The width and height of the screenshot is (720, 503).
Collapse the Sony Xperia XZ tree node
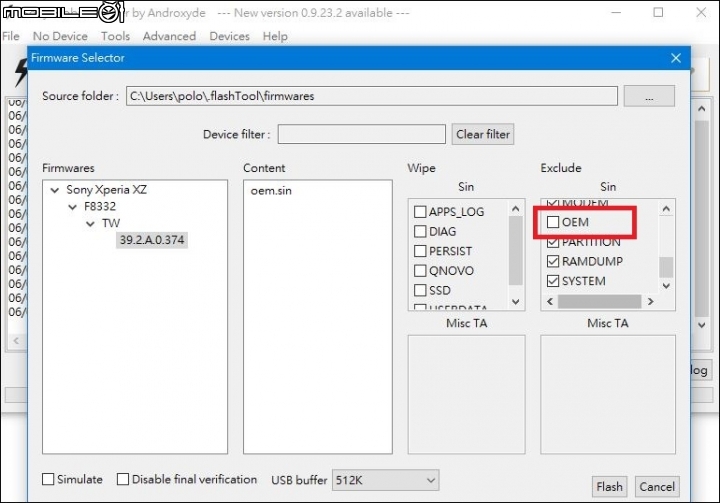click(55, 190)
